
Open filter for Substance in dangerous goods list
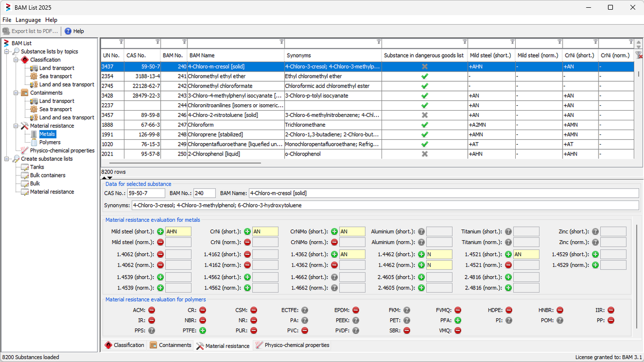click(464, 42)
